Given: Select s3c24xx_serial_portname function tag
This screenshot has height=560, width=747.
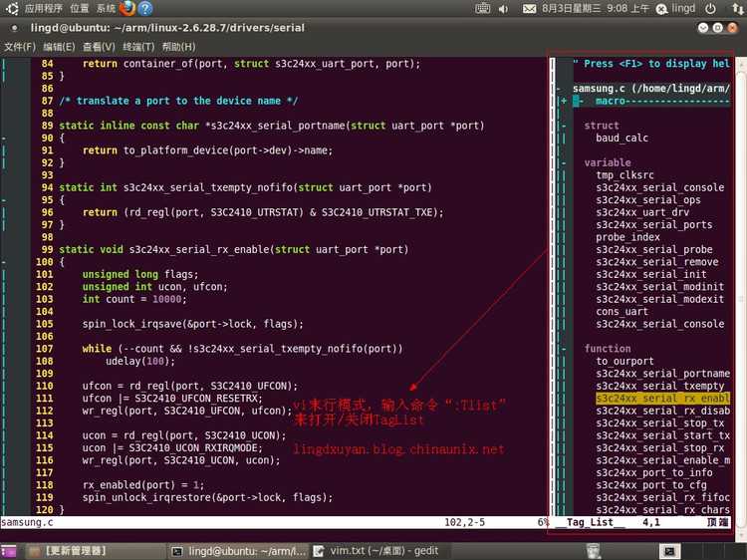Looking at the screenshot, I should click(662, 374).
